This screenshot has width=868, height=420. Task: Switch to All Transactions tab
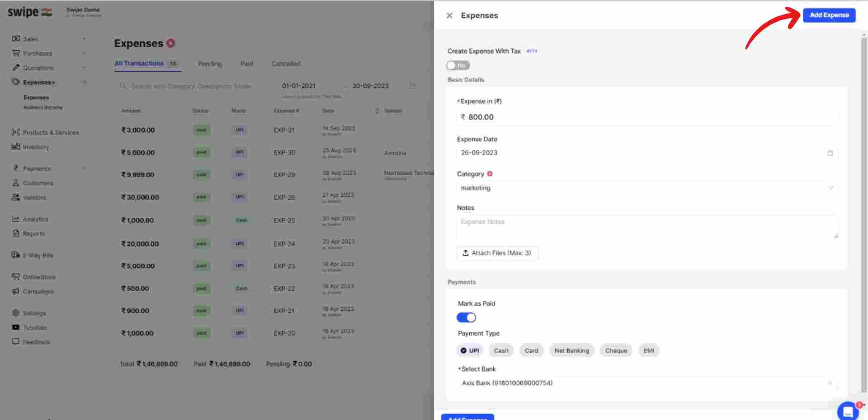tap(147, 64)
